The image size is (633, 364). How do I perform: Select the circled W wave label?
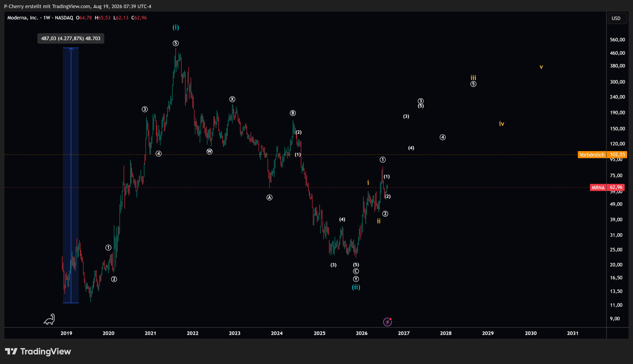209,152
